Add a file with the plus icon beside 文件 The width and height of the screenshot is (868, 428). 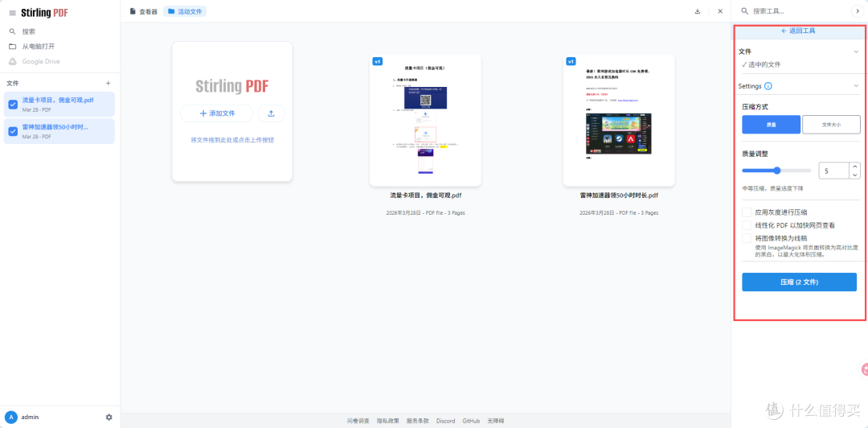[x=108, y=83]
